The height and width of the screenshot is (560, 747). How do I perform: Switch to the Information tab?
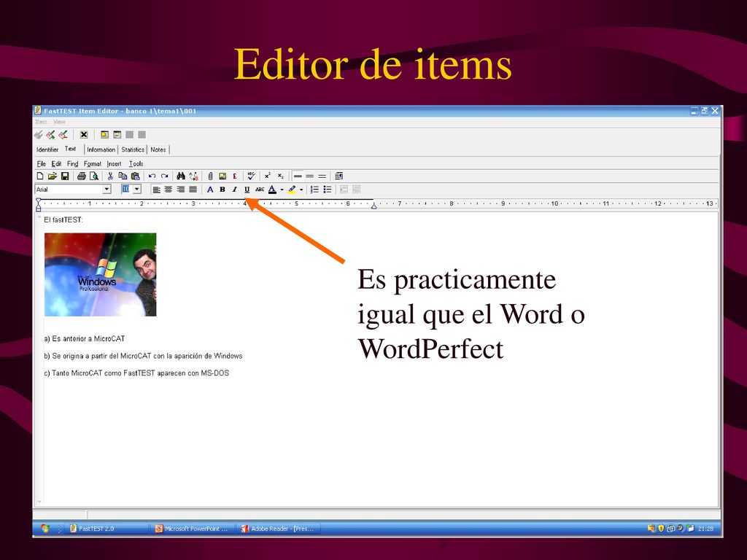point(101,149)
